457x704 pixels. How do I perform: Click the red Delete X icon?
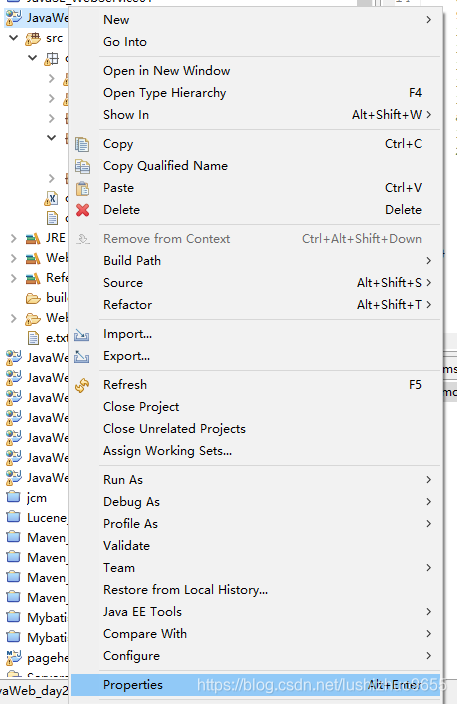pos(82,210)
